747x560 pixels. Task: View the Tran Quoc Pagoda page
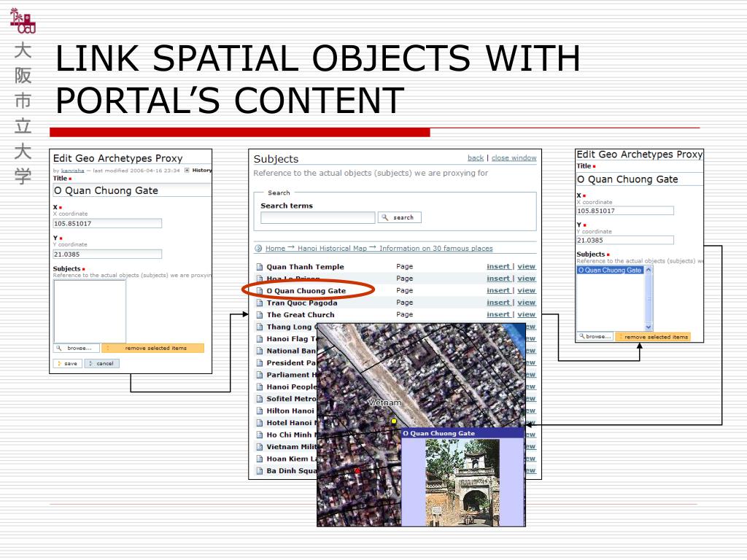(x=527, y=303)
